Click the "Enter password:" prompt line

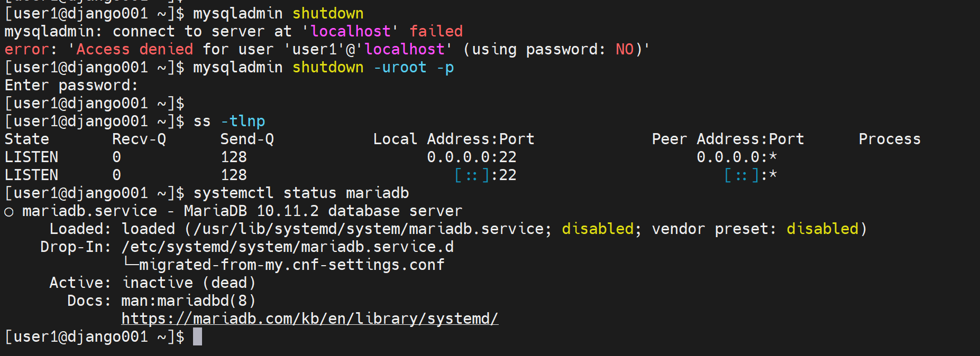click(71, 86)
